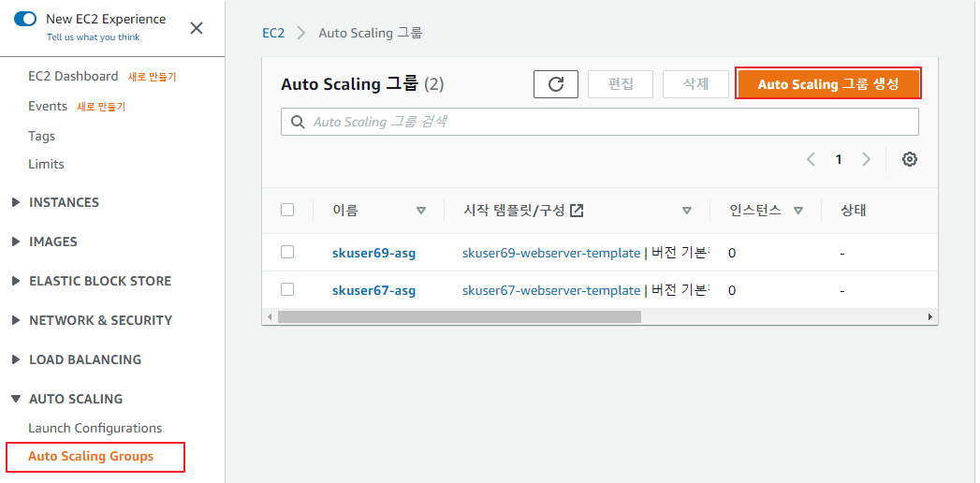Open skuser67-webserver-template link
The image size is (980, 483).
coord(551,290)
